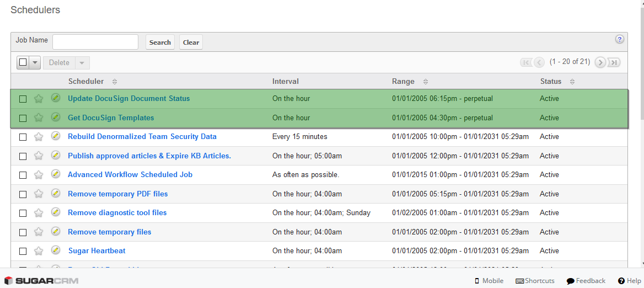Open Mobile view from footer
This screenshot has height=288, width=644.
coord(489,281)
